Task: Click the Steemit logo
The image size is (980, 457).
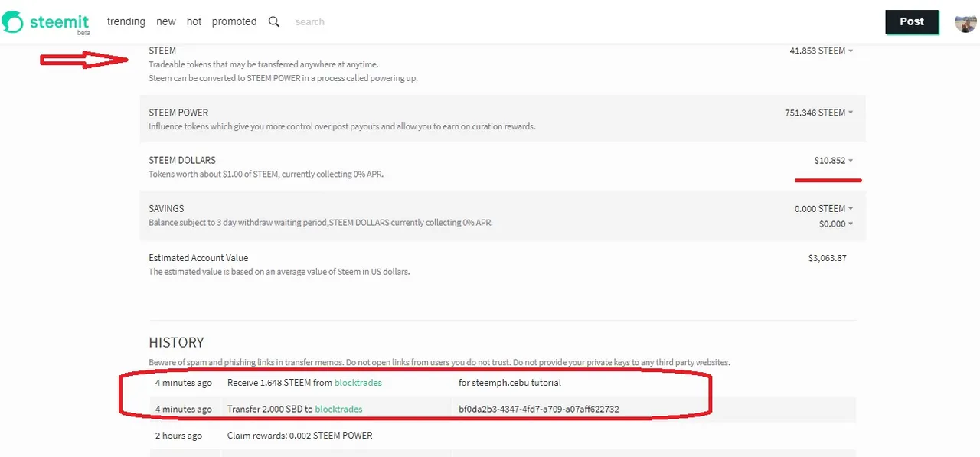Action: coord(46,22)
